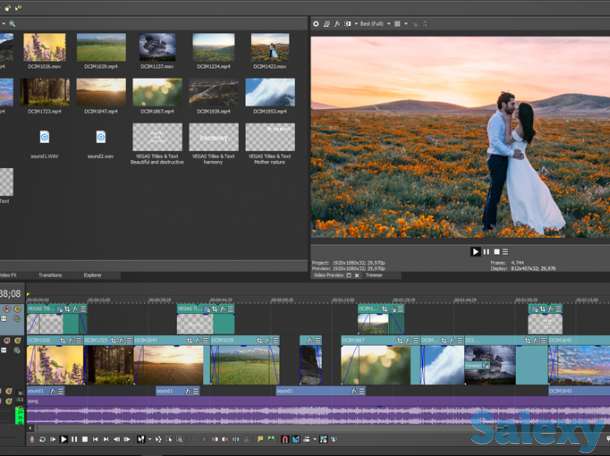Stop playback in the preview panel
This screenshot has width=610, height=456.
pyautogui.click(x=496, y=252)
